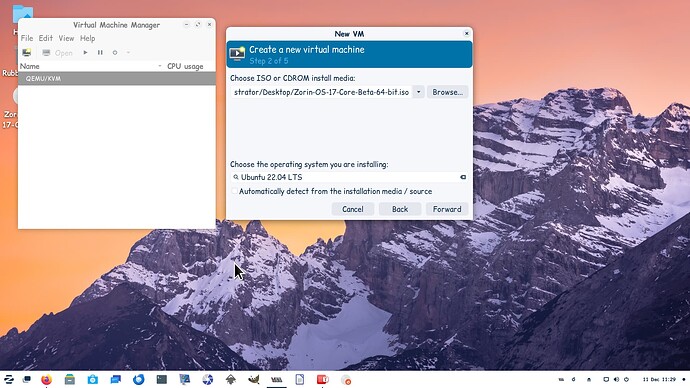690x388 pixels.
Task: Click the create new virtual machine toolbar icon
Action: coord(27,53)
